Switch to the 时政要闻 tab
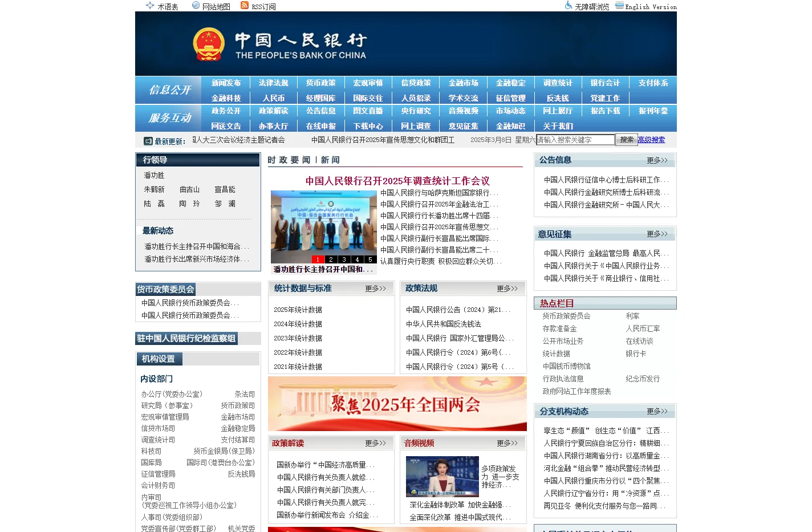Screen dimensions: 812x532 coord(289,160)
